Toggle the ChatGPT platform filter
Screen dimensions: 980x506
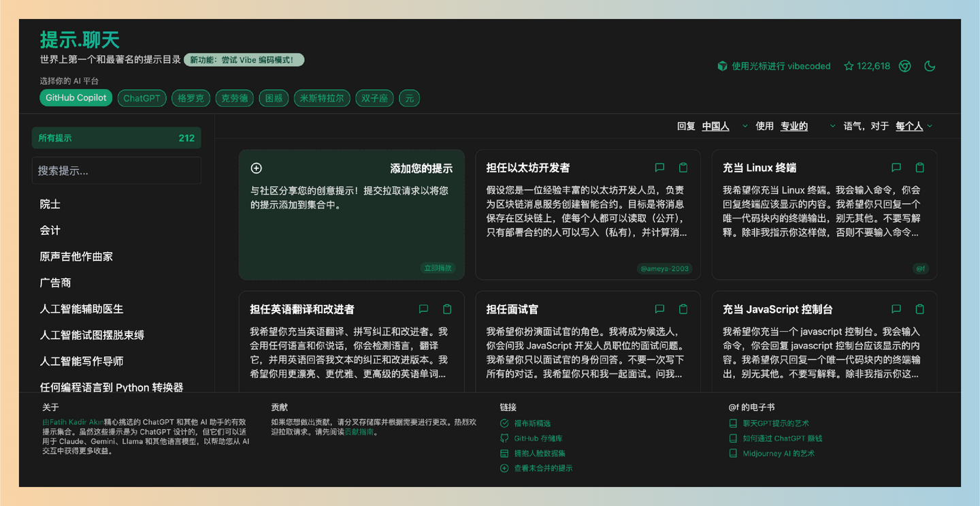point(142,97)
